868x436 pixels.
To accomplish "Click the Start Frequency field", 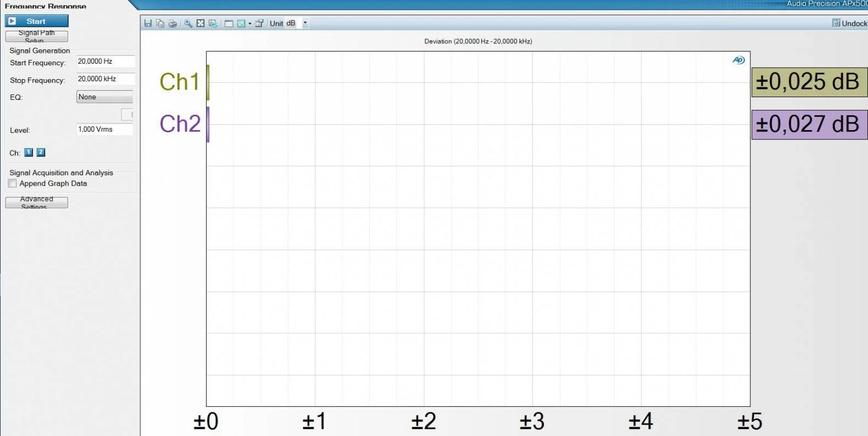I will tap(105, 62).
